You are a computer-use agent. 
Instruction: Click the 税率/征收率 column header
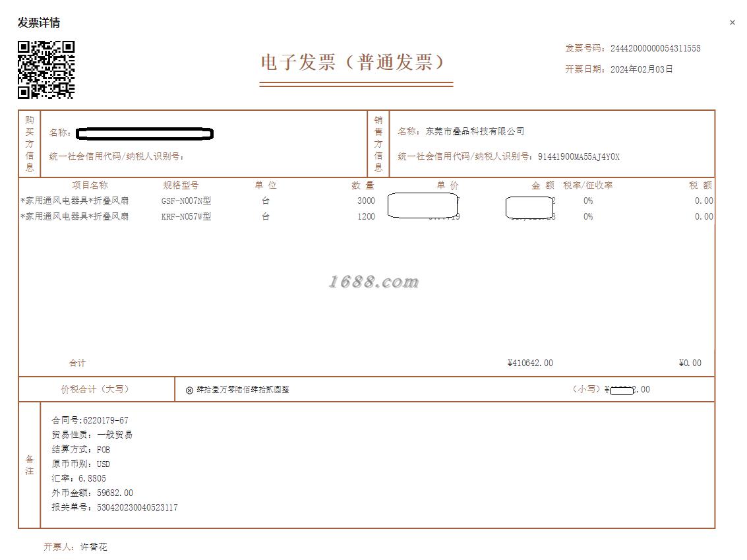(x=588, y=185)
